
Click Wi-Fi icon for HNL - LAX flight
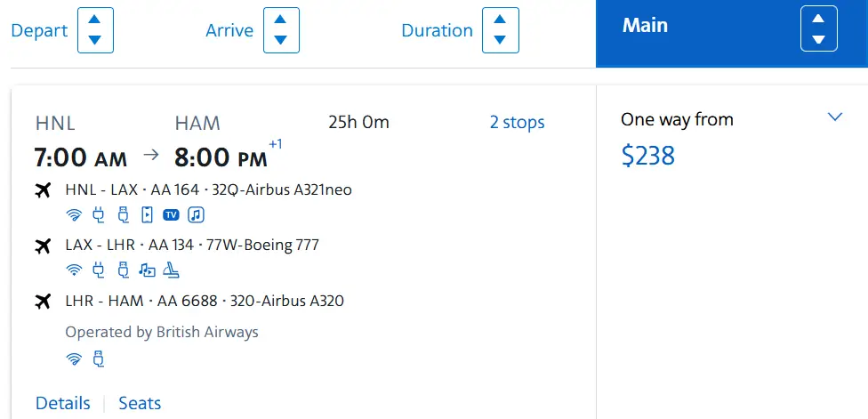point(75,214)
